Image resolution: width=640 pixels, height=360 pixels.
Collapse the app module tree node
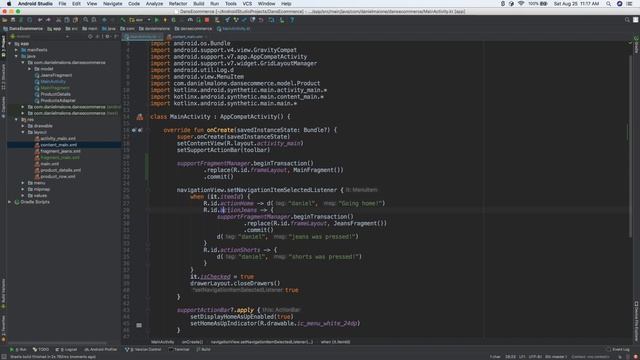click(x=10, y=44)
